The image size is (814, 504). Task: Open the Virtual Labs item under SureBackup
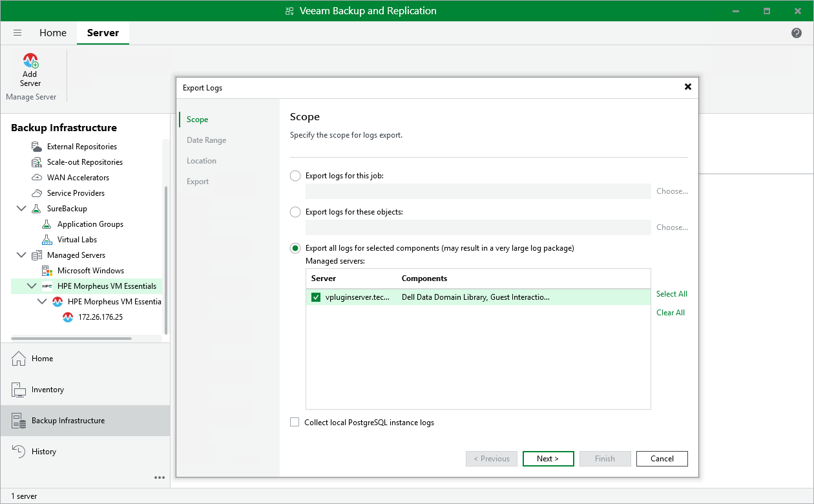48,239
